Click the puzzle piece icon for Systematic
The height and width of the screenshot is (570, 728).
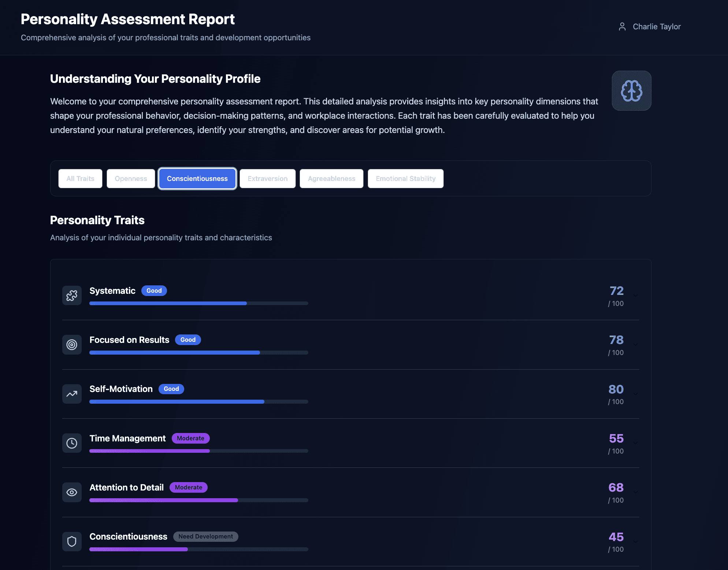point(72,295)
